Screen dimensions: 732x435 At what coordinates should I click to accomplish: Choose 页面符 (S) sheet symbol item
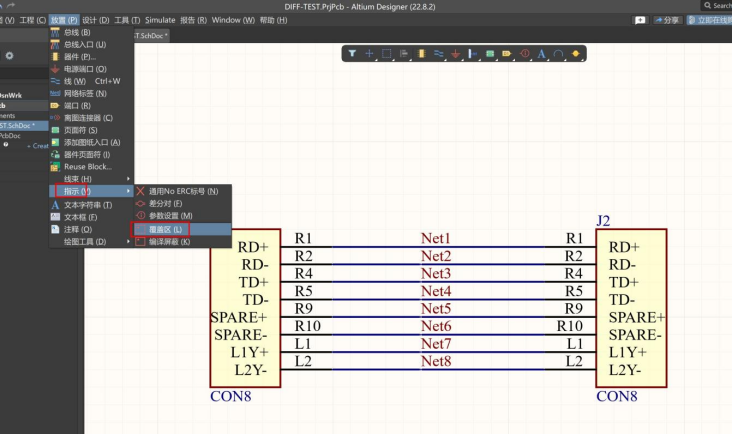92,130
